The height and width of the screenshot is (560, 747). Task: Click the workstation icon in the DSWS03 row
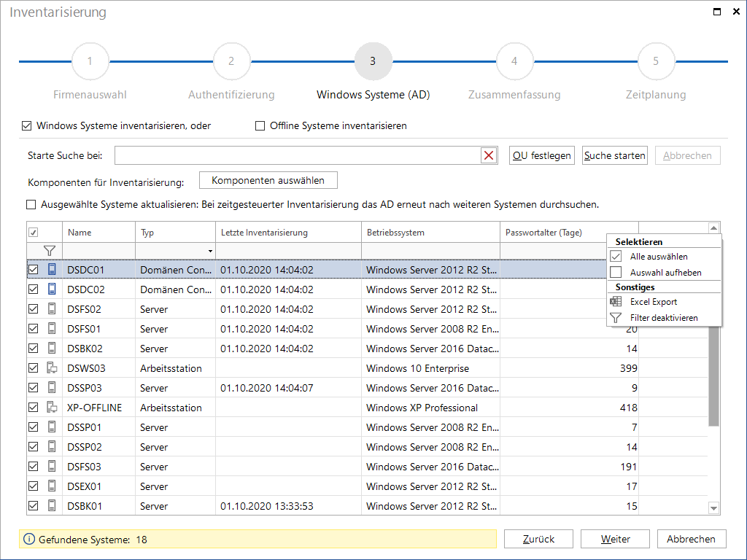click(x=52, y=368)
